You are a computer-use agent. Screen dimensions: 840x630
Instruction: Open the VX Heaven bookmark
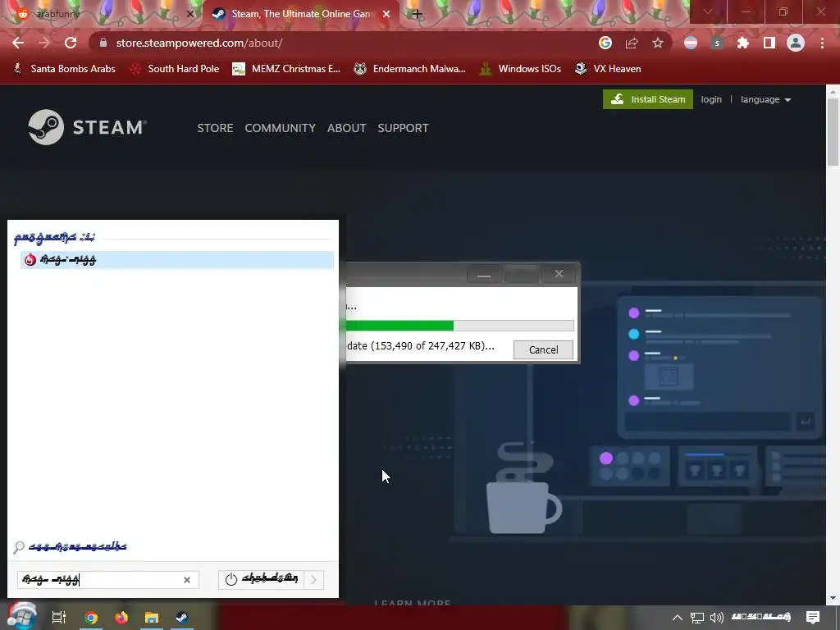608,69
